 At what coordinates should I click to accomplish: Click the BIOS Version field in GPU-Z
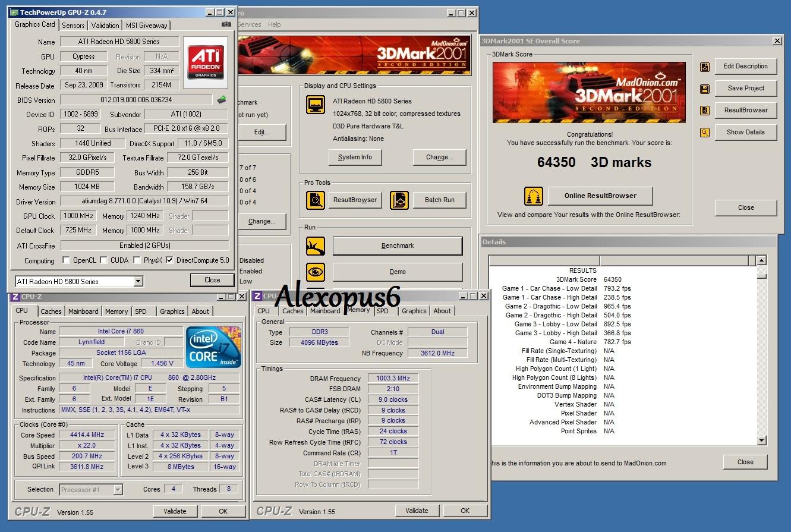[x=136, y=100]
